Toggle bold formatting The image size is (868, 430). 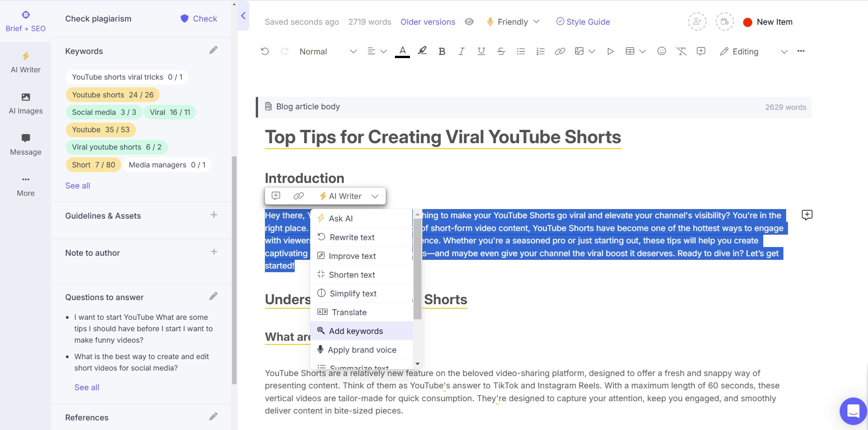442,51
